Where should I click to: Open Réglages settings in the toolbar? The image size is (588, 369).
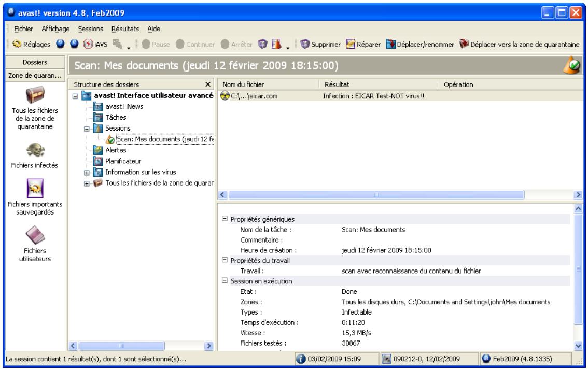tap(31, 44)
